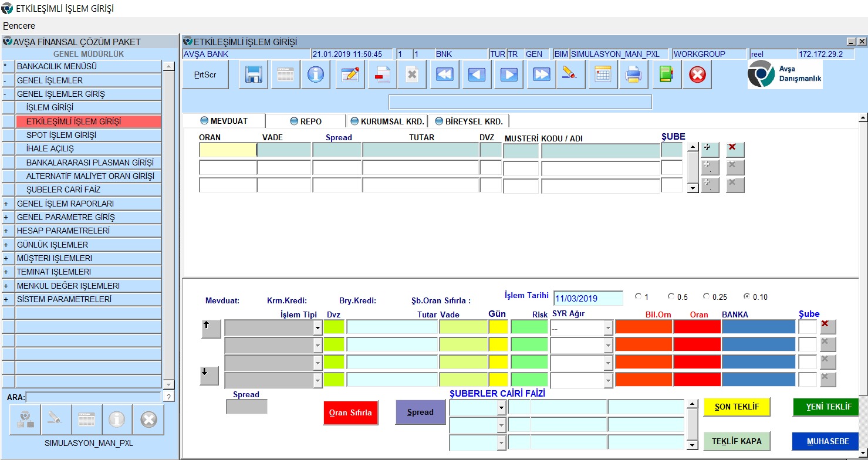Viewport: 868px width, 460px height.
Task: Open the grayed table list toolbar icon
Action: pos(285,75)
